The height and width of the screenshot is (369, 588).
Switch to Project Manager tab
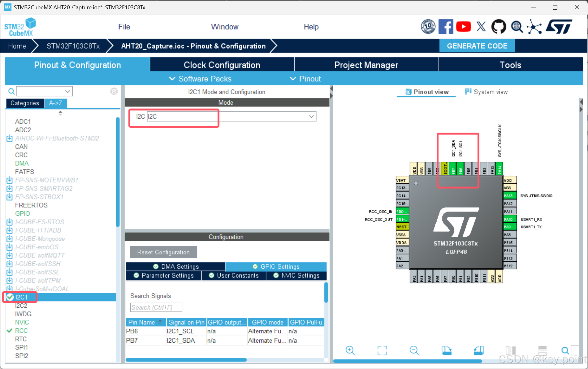pyautogui.click(x=366, y=65)
